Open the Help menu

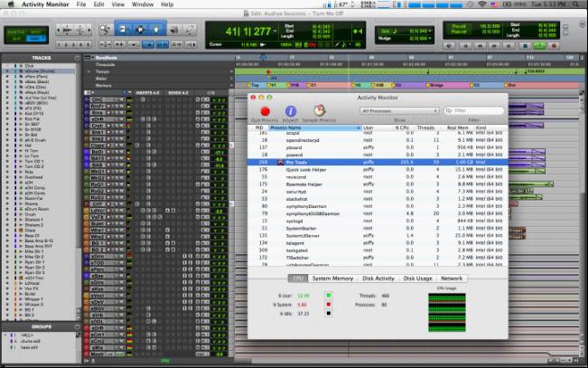click(x=167, y=5)
